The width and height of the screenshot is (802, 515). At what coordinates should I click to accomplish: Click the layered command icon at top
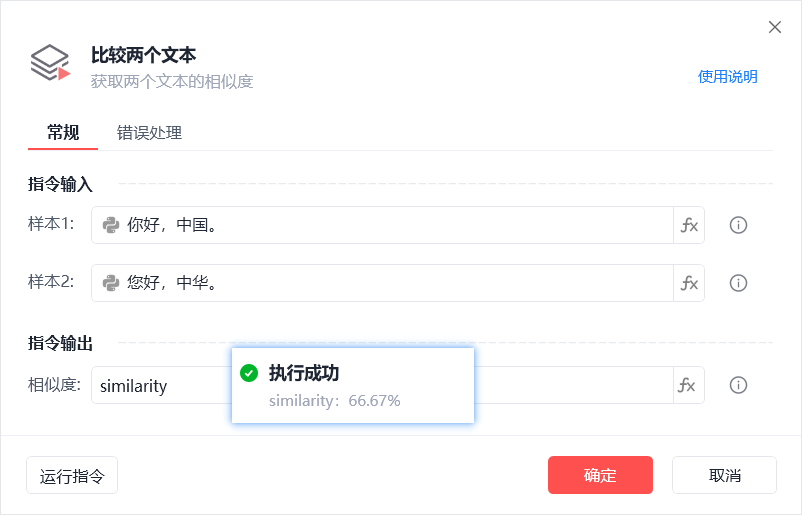pos(50,63)
